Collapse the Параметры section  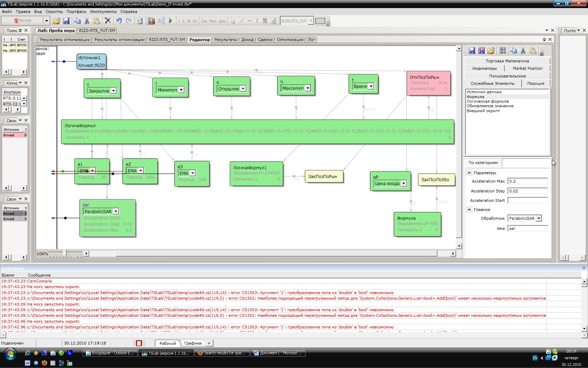(469, 173)
